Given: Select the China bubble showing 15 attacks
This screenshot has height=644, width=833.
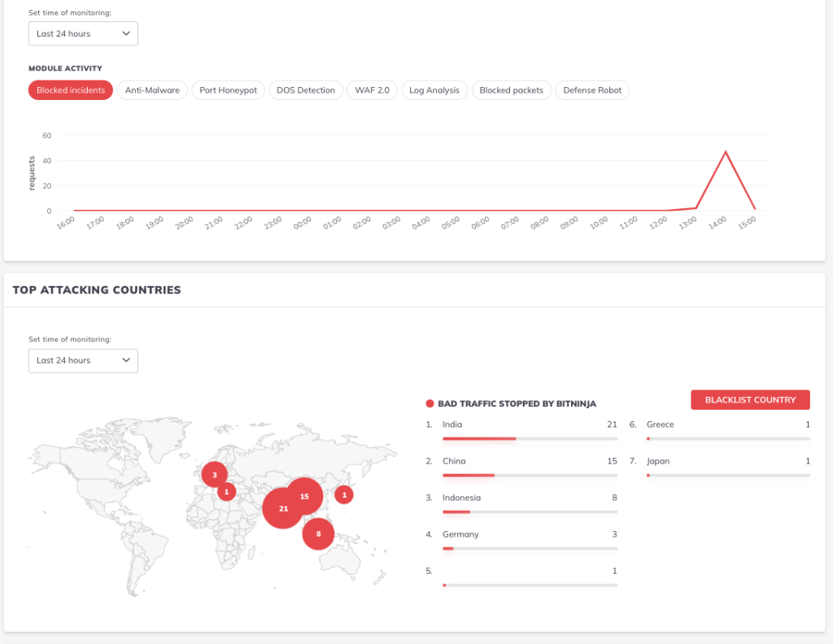Looking at the screenshot, I should [304, 496].
